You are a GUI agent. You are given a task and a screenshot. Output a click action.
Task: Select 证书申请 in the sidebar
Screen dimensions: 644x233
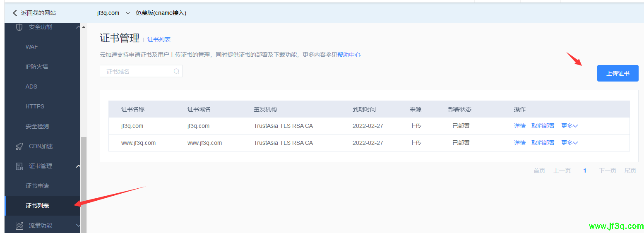click(37, 186)
